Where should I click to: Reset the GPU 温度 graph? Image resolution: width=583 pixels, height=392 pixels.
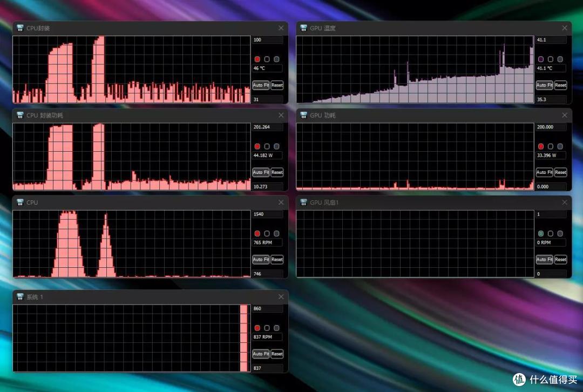coord(561,85)
